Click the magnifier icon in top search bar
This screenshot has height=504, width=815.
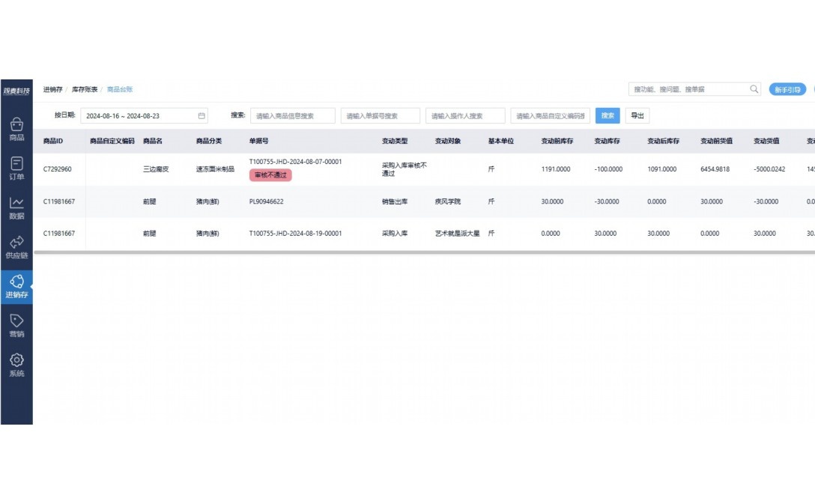[x=754, y=88]
